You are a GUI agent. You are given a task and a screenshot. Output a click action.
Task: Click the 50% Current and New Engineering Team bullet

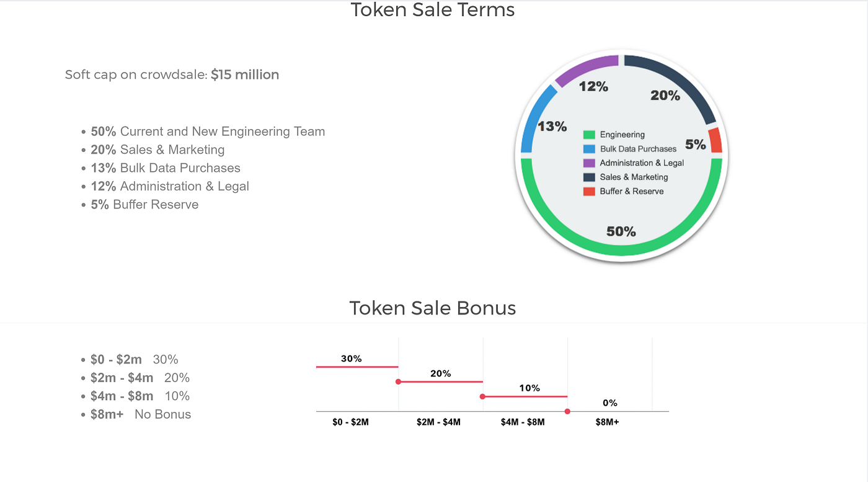pyautogui.click(x=208, y=132)
